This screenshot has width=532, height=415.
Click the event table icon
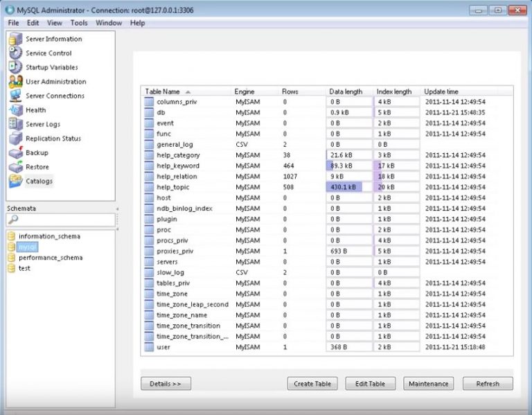click(x=149, y=123)
